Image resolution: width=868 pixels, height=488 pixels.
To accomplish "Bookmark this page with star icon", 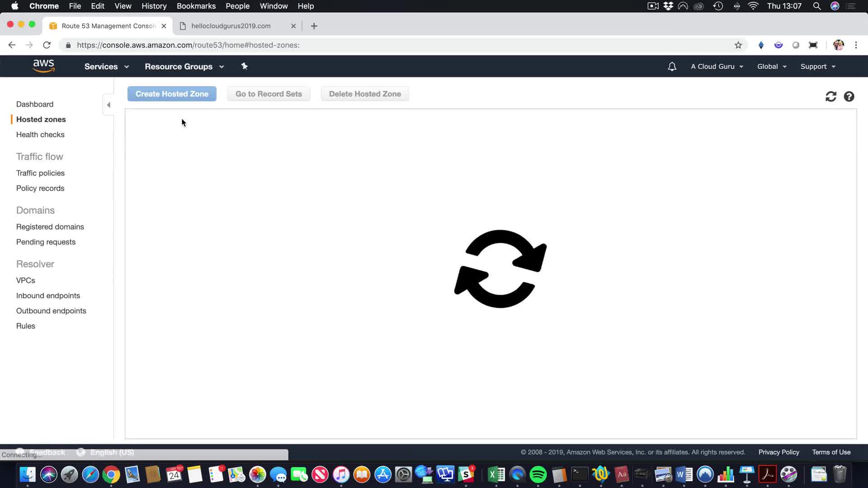I will point(738,45).
